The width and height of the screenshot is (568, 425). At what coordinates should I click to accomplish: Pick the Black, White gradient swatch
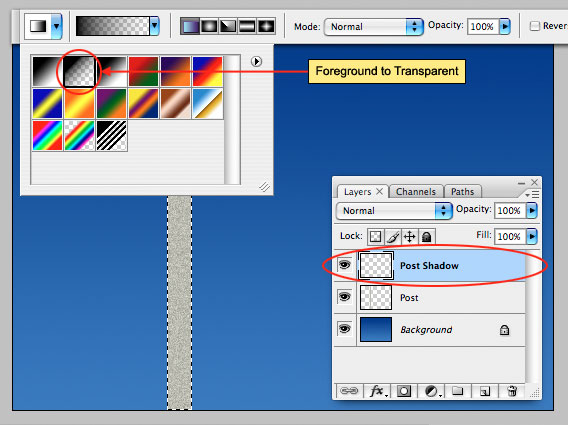[112, 71]
